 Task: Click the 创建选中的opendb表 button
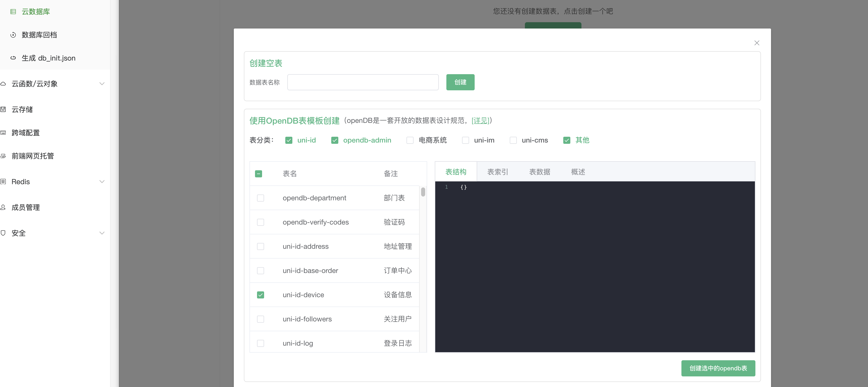[x=718, y=368]
